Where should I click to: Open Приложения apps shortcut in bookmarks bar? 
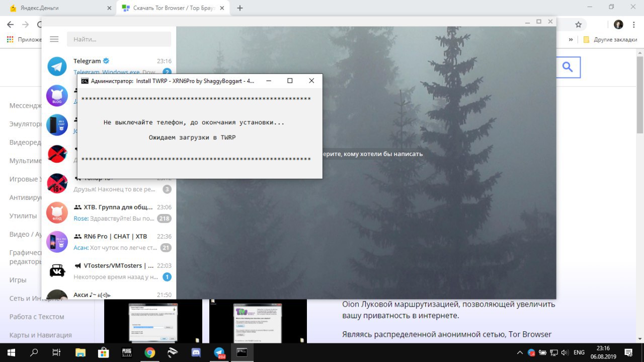click(24, 39)
